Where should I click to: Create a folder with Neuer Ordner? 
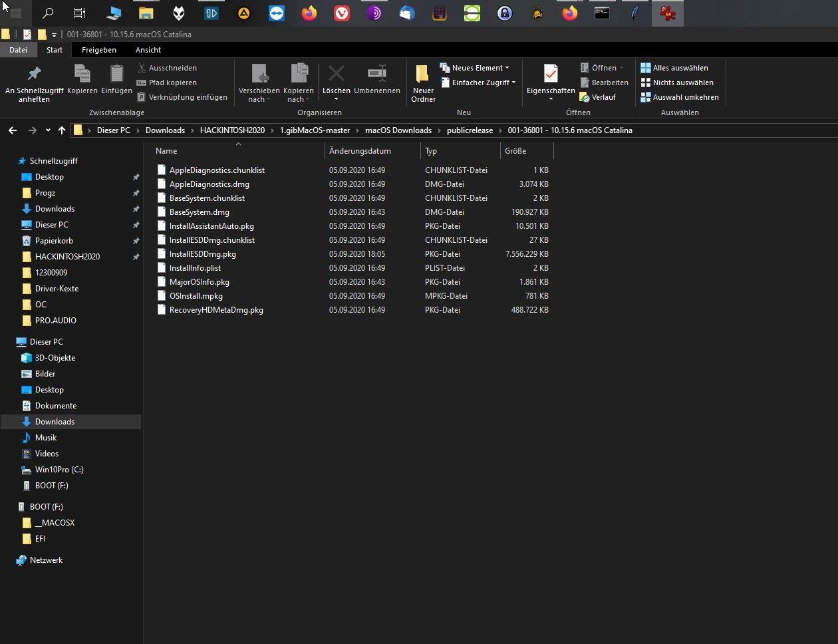[x=423, y=82]
